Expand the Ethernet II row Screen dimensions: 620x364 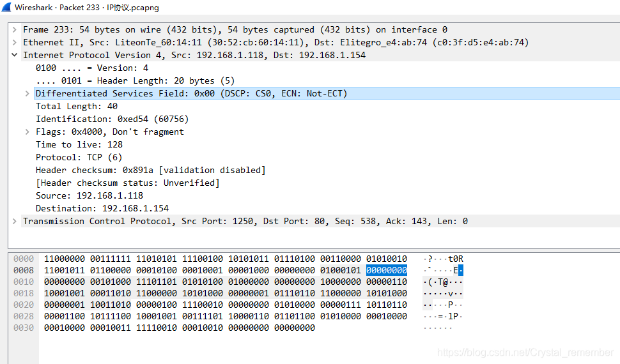click(x=15, y=42)
